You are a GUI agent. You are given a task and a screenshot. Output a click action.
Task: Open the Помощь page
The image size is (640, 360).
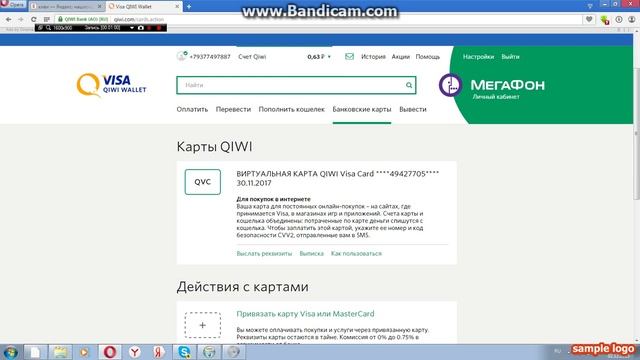[x=427, y=57]
